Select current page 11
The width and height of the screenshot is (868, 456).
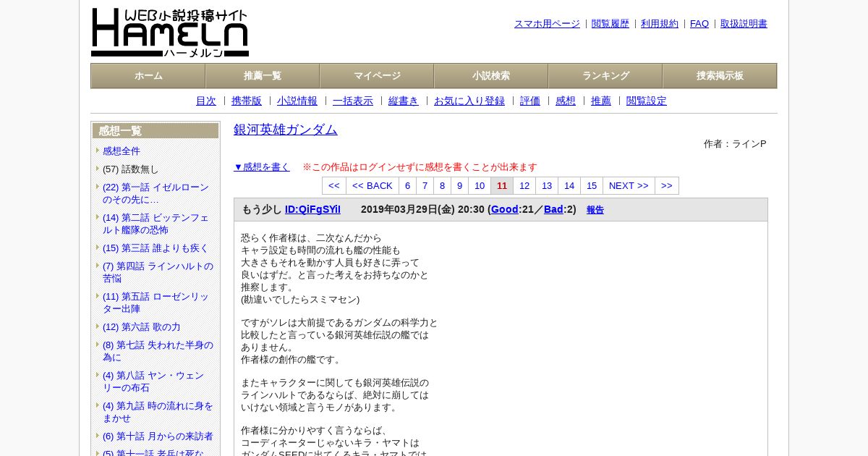(x=502, y=186)
